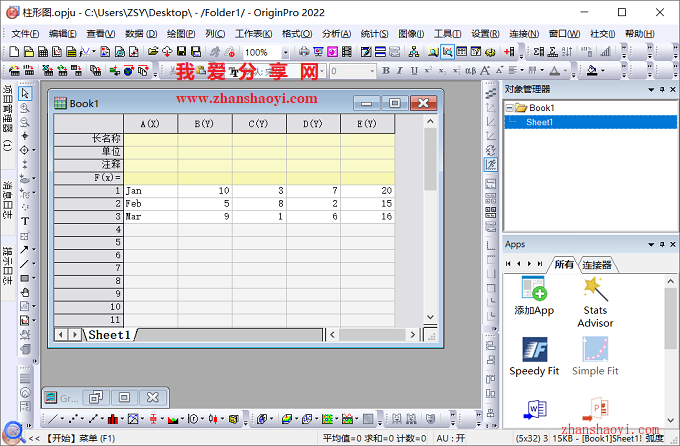
Task: Open the font size dropdown
Action: [372, 71]
